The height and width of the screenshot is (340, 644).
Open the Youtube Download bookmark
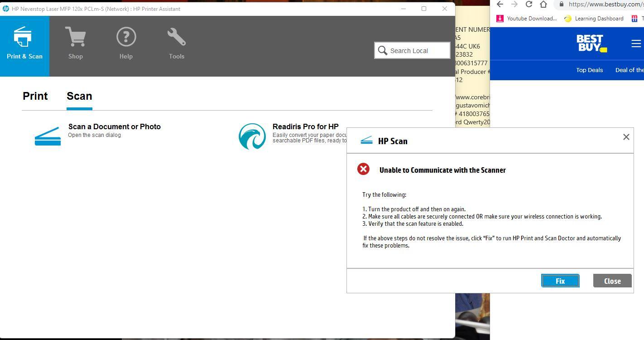(x=527, y=19)
